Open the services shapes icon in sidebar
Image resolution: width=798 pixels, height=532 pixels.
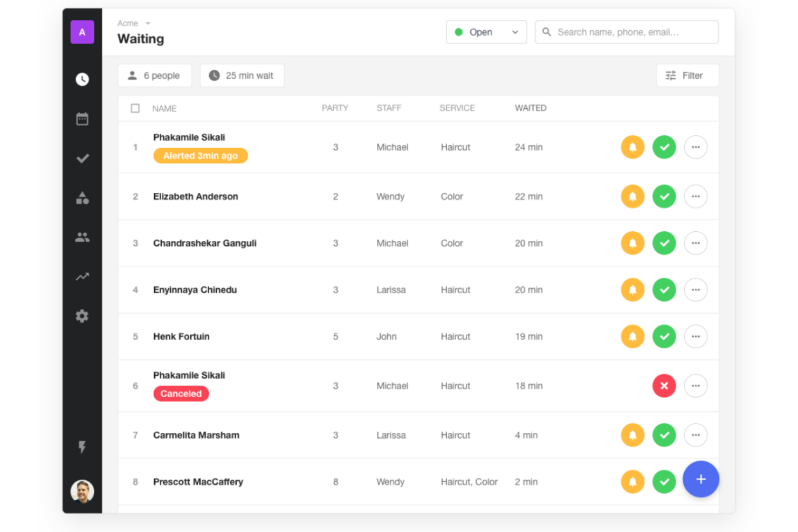82,198
